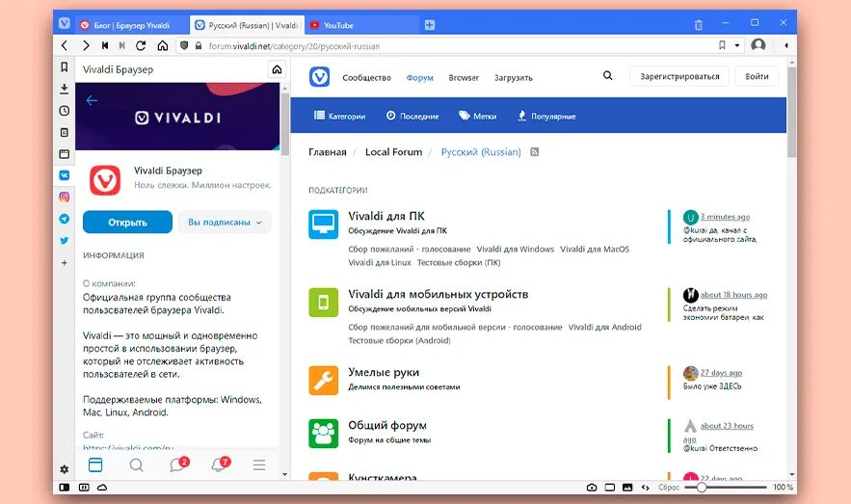Viewport: 851px width, 504px height.
Task: Open VK notifications with 7 unread
Action: coord(220,464)
